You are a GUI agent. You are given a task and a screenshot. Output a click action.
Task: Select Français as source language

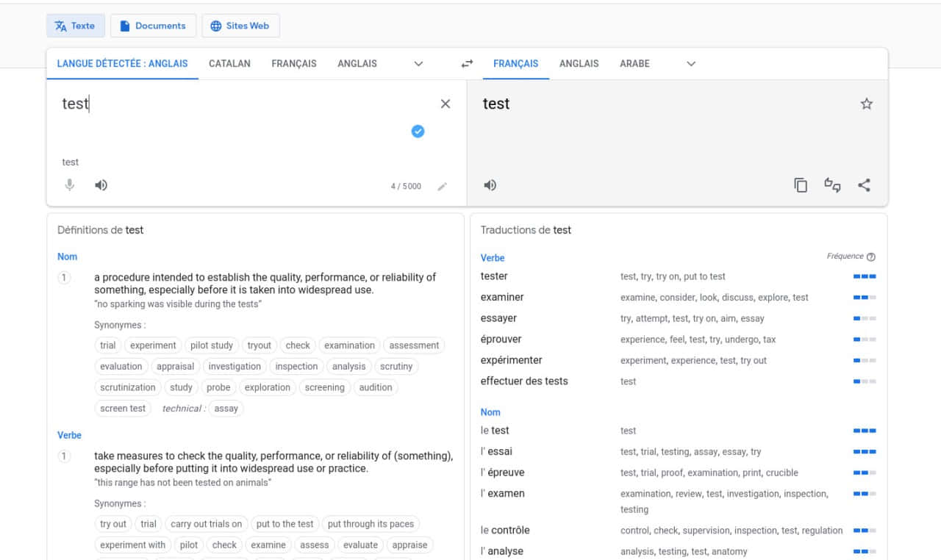pyautogui.click(x=294, y=64)
